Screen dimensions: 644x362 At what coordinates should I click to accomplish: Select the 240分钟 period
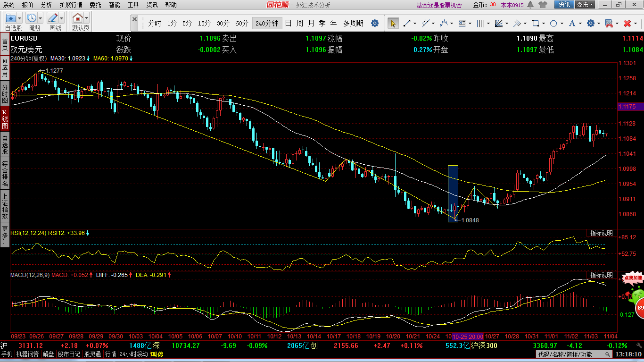click(x=267, y=23)
